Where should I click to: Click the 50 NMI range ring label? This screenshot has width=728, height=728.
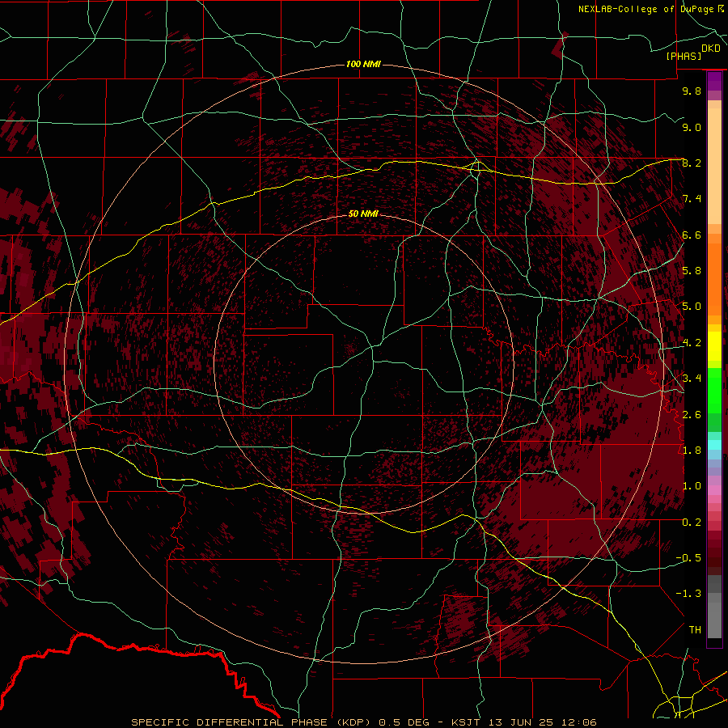tap(363, 214)
